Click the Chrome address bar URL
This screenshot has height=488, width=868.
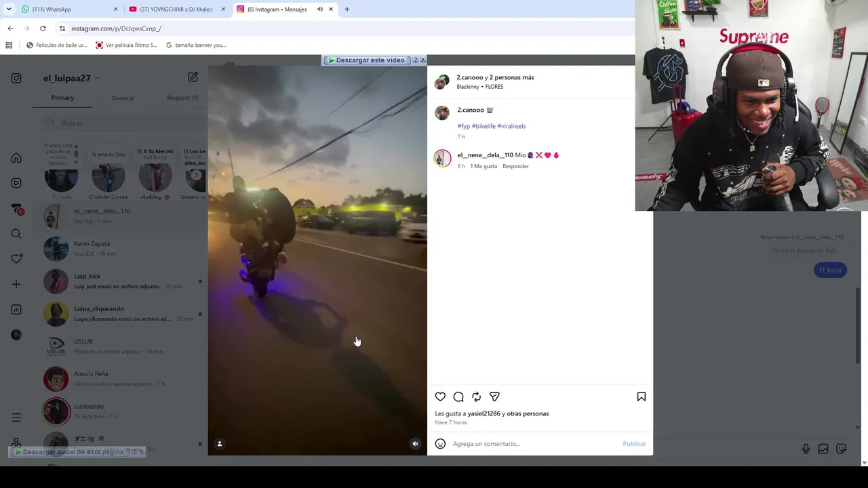(x=116, y=28)
